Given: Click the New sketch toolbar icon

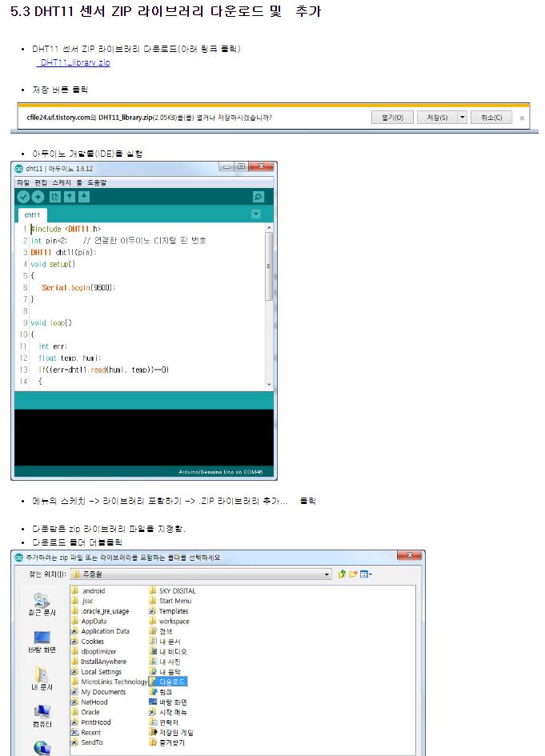Looking at the screenshot, I should pos(55,197).
